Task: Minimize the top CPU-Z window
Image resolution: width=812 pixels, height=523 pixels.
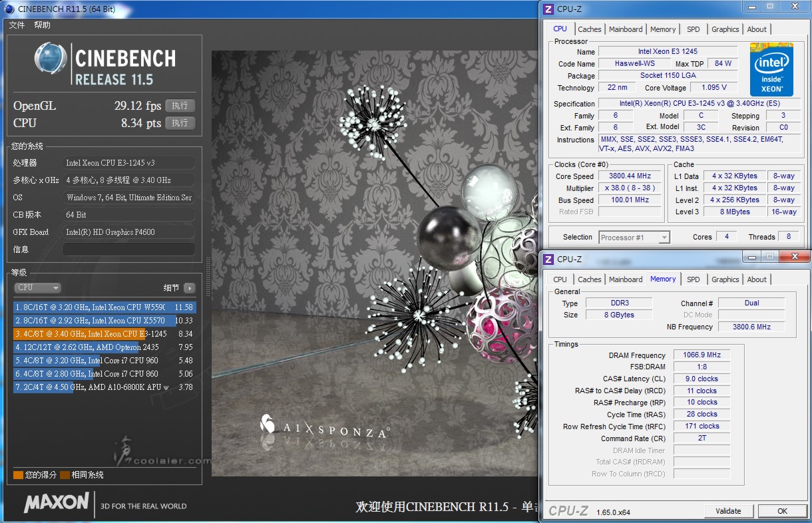Action: click(753, 6)
